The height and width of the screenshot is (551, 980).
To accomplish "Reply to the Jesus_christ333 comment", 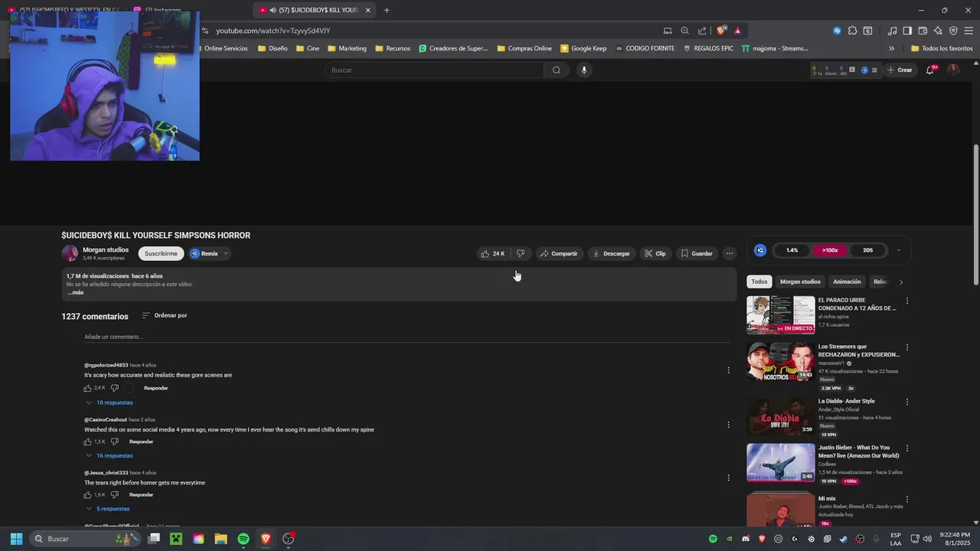I will (141, 494).
